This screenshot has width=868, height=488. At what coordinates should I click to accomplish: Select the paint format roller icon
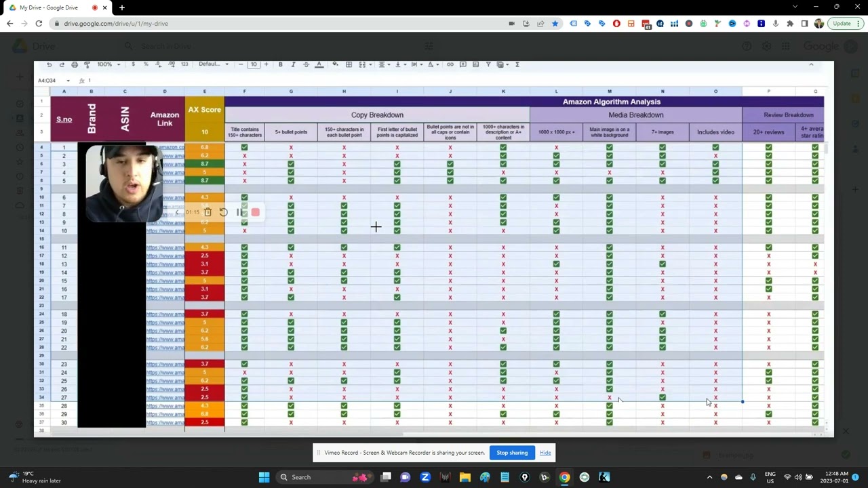pyautogui.click(x=87, y=64)
